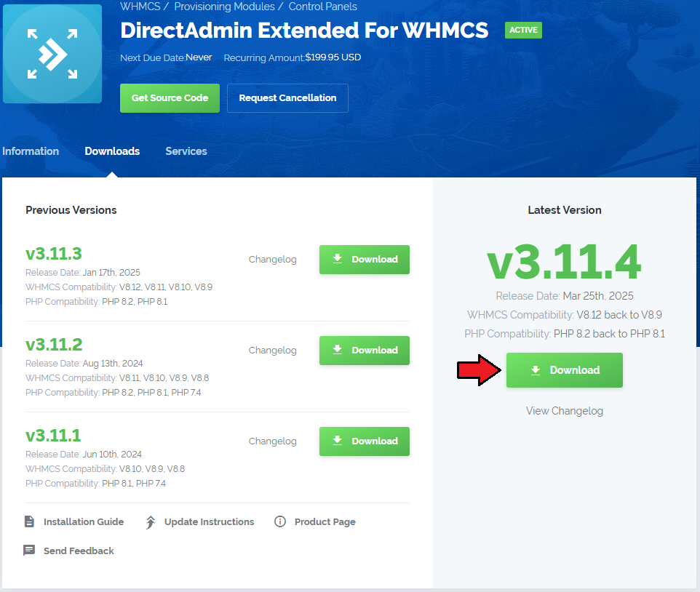The width and height of the screenshot is (700, 592).
Task: Download version v3.11.2
Action: coord(365,351)
